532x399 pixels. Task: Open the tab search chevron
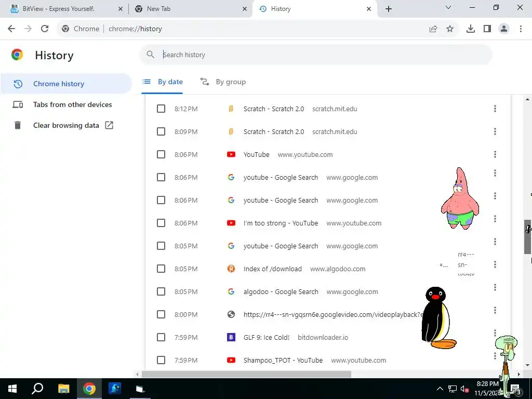[448, 7]
